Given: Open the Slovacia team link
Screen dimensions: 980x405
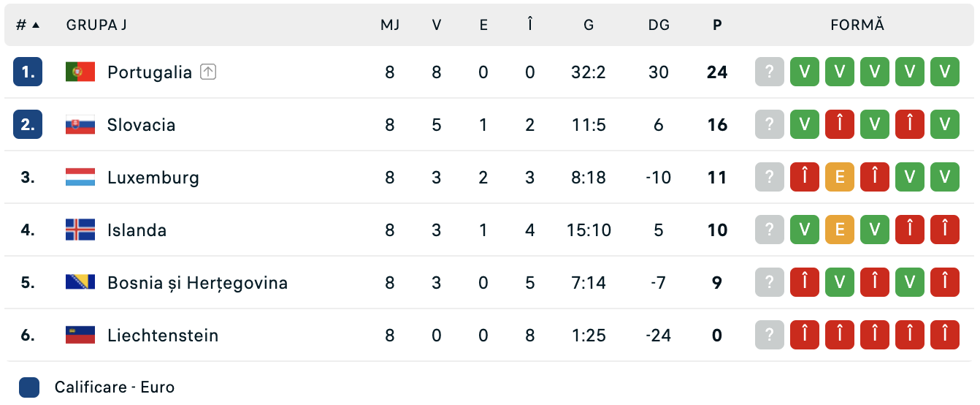Looking at the screenshot, I should 141,124.
